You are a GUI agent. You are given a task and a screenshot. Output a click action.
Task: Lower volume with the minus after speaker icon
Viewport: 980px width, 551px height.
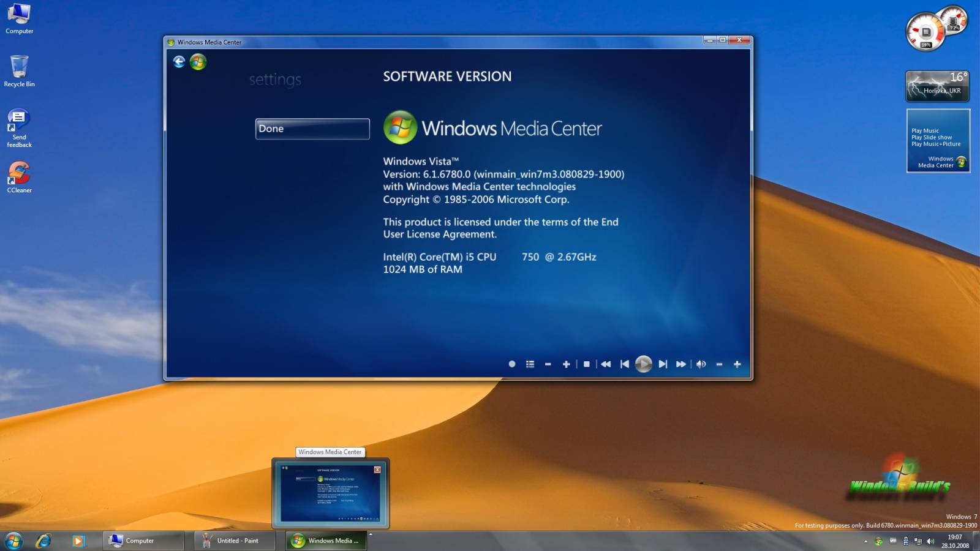click(x=720, y=364)
